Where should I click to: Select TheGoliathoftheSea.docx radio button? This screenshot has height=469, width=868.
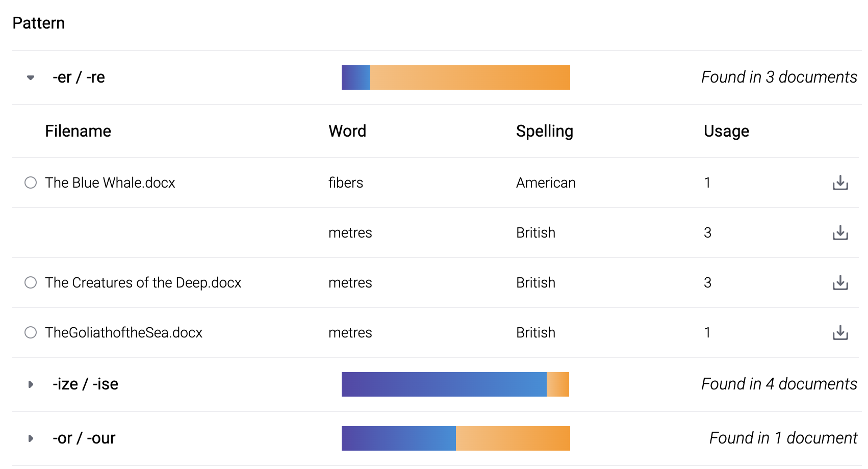tap(31, 332)
